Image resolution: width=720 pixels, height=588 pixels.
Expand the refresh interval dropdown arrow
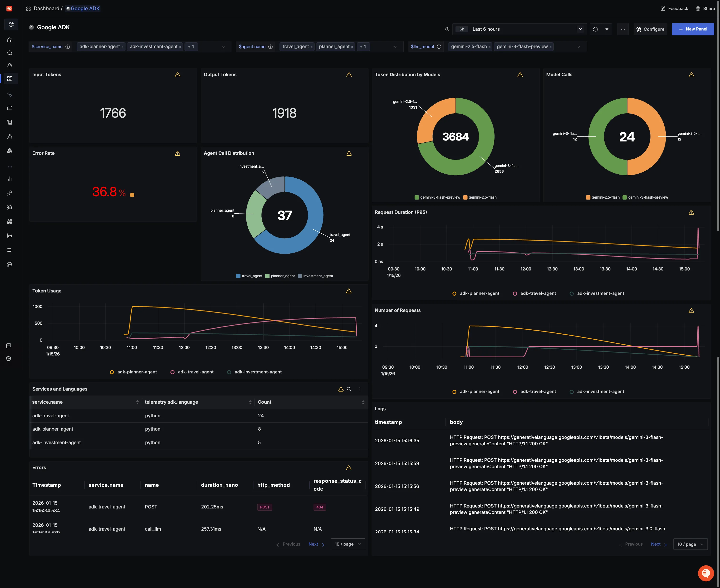tap(606, 29)
